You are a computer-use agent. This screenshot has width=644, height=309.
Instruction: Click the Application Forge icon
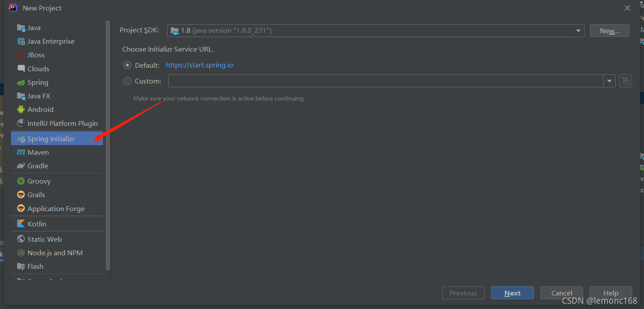coord(21,208)
